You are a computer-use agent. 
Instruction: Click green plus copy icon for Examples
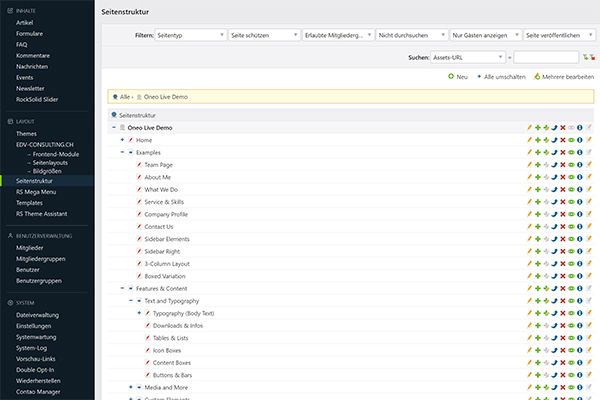coord(538,152)
